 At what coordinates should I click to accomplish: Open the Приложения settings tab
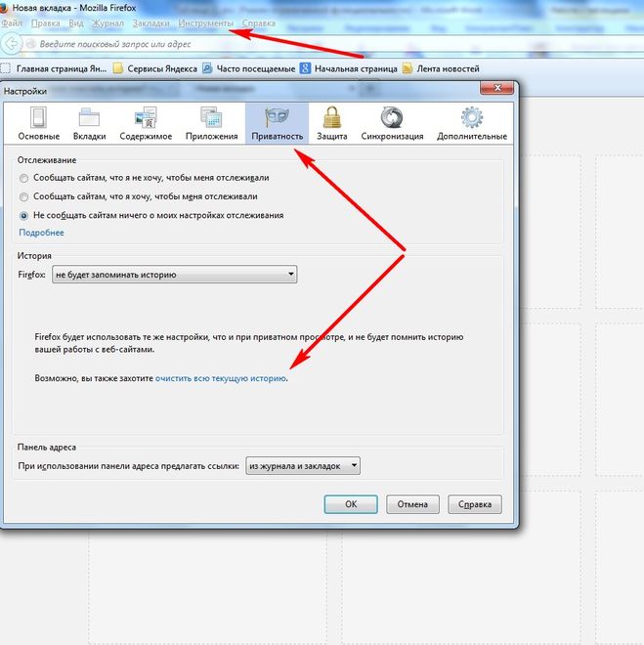tap(211, 123)
